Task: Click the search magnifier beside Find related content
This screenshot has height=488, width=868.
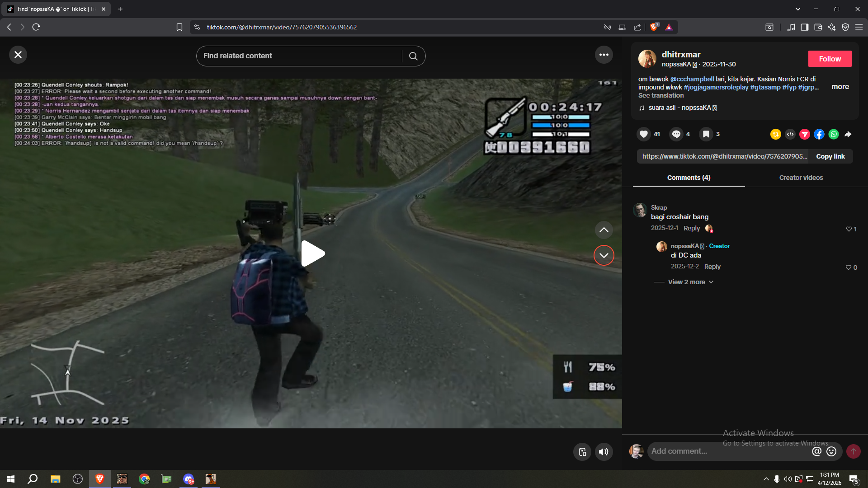Action: (413, 56)
